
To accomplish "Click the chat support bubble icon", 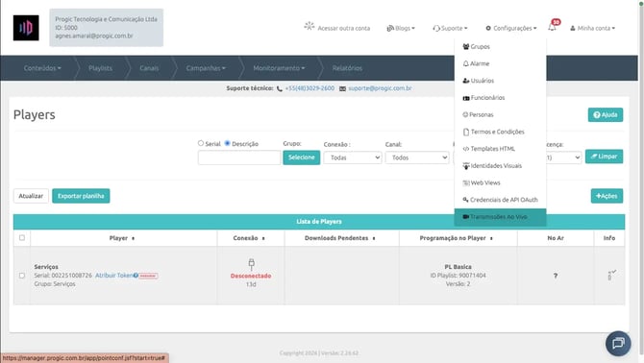I will [x=618, y=343].
